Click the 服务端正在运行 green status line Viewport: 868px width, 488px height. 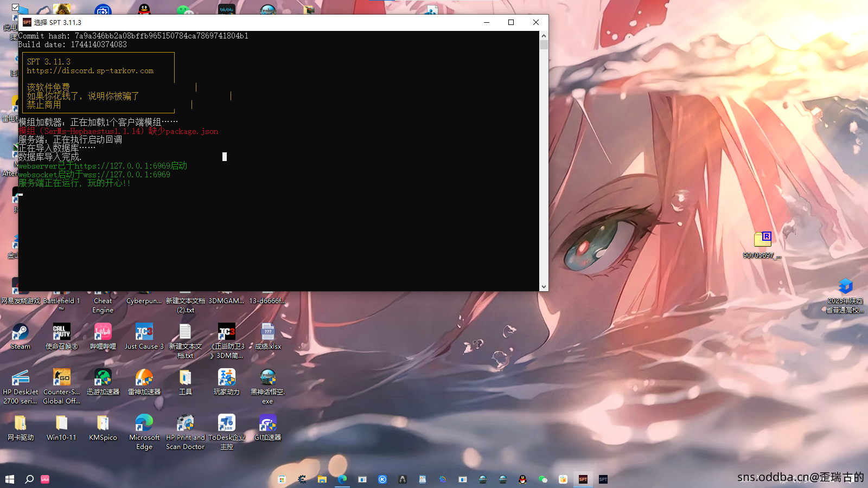pyautogui.click(x=74, y=183)
